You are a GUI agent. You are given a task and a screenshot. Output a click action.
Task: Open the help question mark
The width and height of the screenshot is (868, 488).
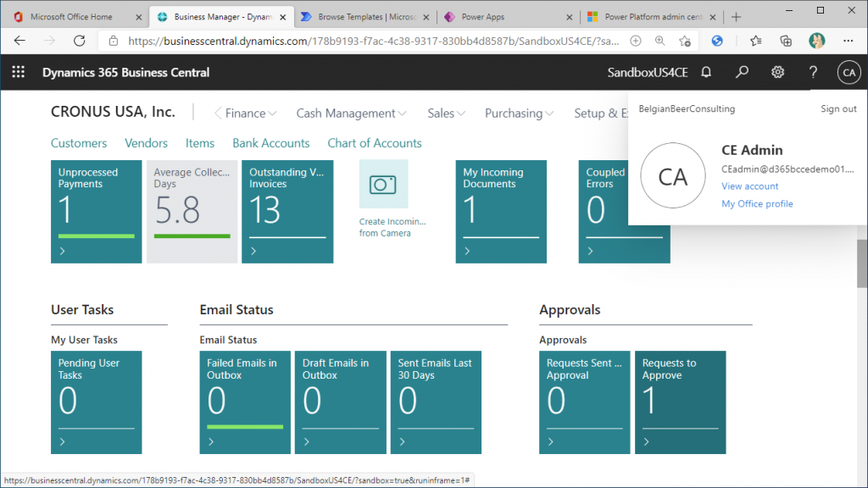click(x=813, y=73)
